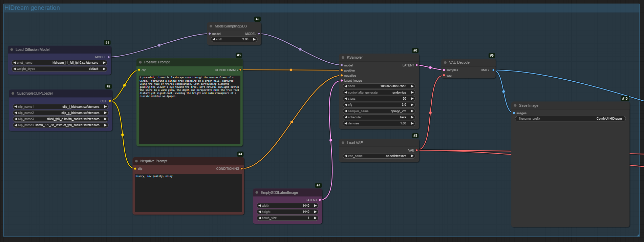Click the MODEL output socket on Load Diffusion Model
Screen dimensions: 644x242
109,57
